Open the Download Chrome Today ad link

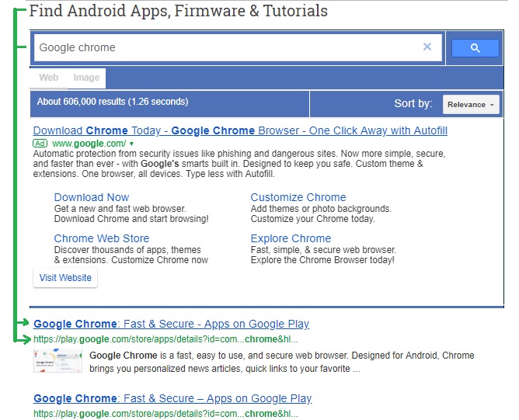[x=240, y=130]
